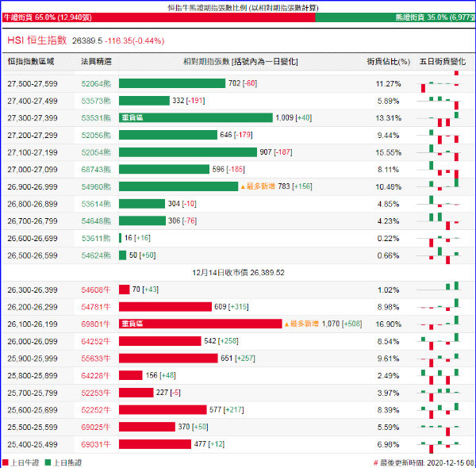Click the 27,400-27,499 index range cell
The height and width of the screenshot is (468, 476).
click(x=33, y=101)
